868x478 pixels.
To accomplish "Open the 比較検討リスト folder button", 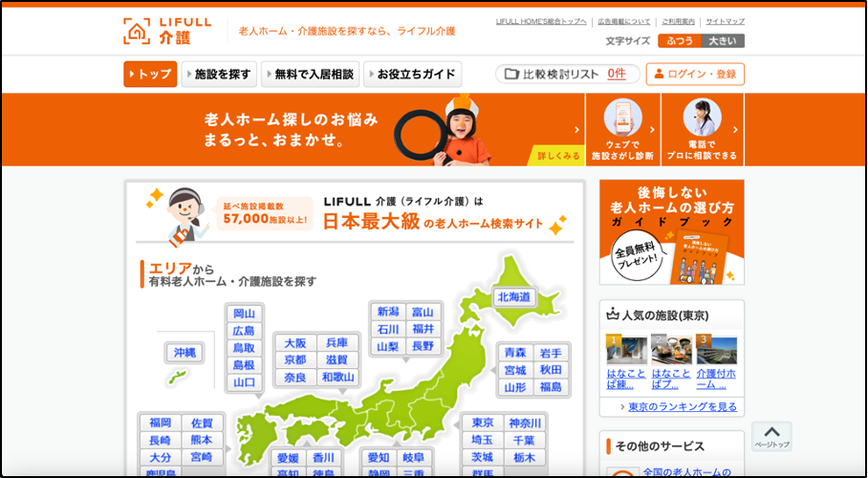I will tap(568, 75).
